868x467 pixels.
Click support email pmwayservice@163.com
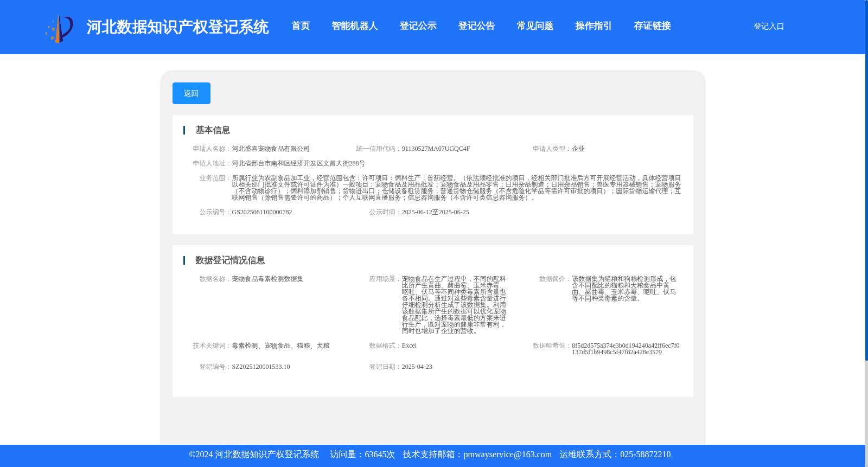(x=507, y=455)
